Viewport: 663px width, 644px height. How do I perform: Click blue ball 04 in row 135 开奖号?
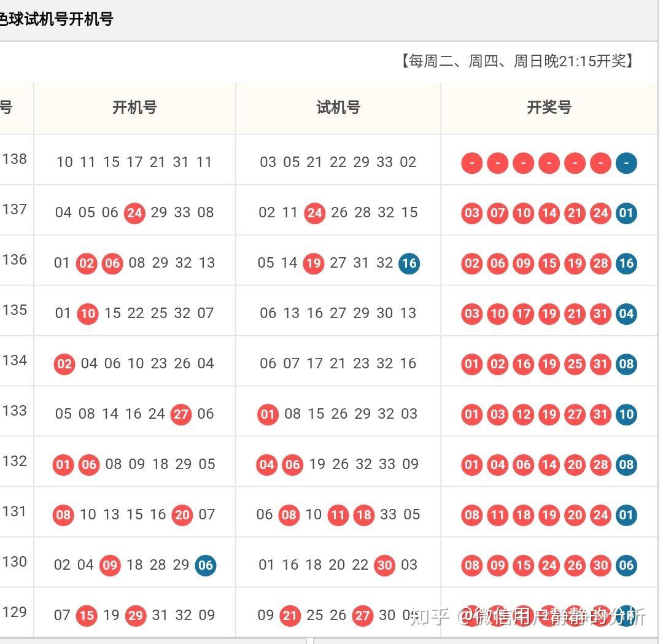pyautogui.click(x=626, y=313)
